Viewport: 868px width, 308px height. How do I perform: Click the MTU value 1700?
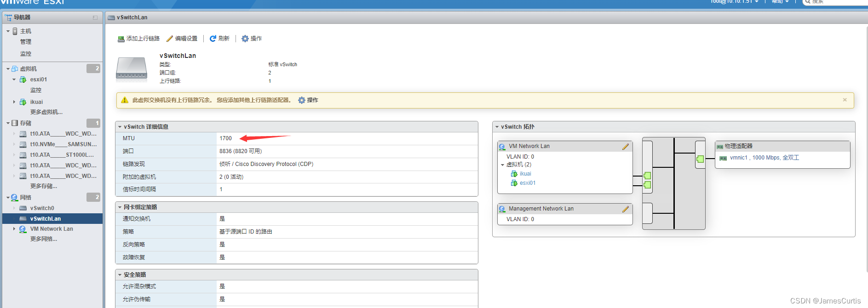point(225,138)
